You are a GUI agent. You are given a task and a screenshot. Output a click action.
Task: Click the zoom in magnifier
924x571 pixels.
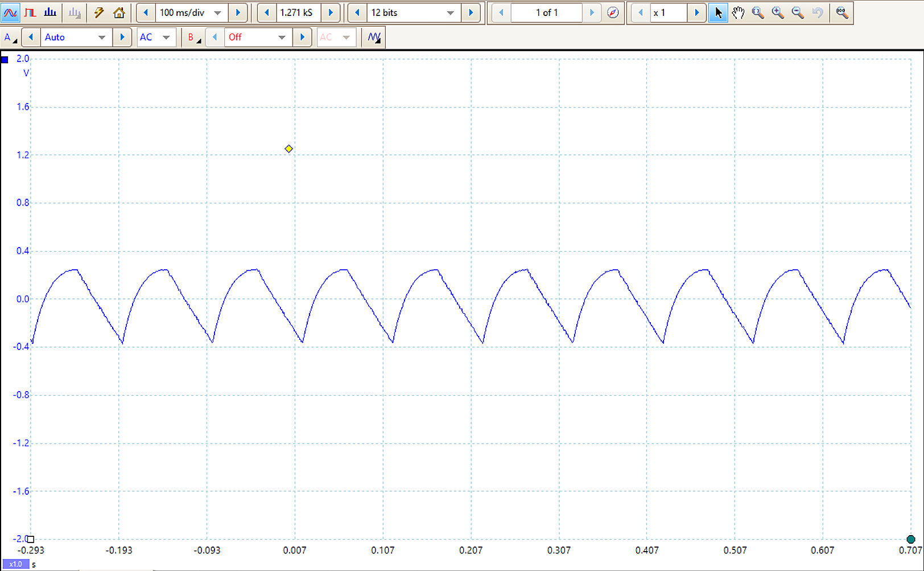[778, 13]
